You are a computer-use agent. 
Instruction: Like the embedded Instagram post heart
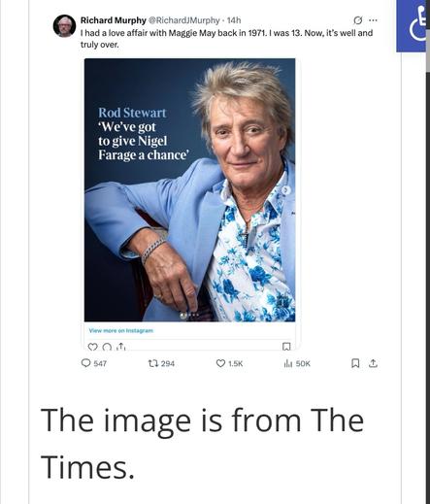(x=92, y=347)
